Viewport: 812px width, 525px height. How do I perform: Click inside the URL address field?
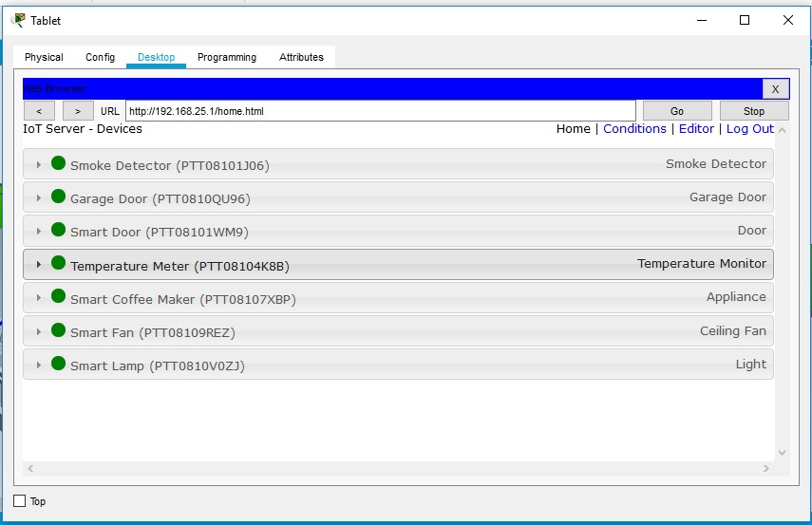point(380,111)
